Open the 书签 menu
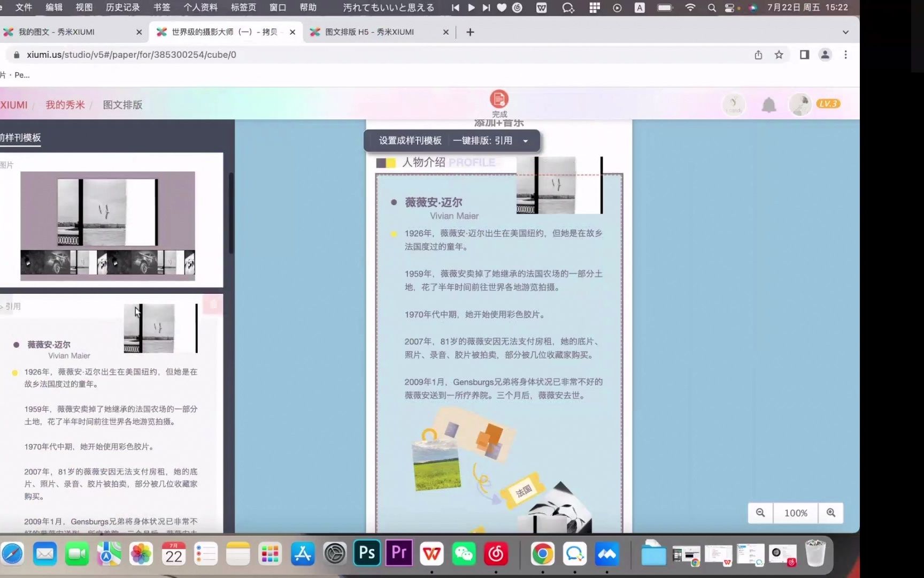This screenshot has width=924, height=578. 161,7
